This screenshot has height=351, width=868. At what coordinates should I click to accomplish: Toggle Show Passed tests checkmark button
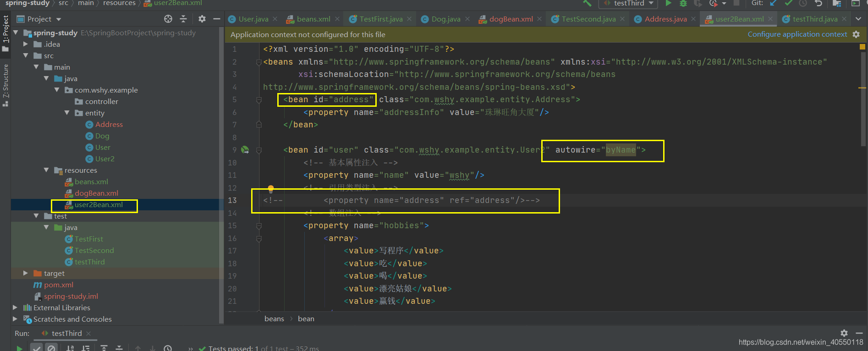tap(37, 348)
